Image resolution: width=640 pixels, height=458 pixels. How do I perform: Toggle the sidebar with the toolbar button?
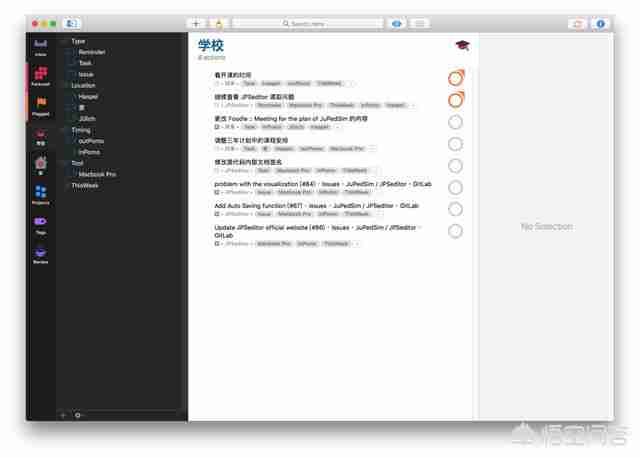(x=72, y=24)
